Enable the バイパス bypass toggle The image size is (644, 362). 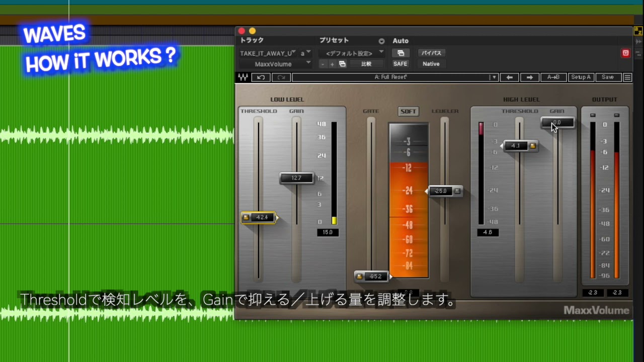pos(431,53)
